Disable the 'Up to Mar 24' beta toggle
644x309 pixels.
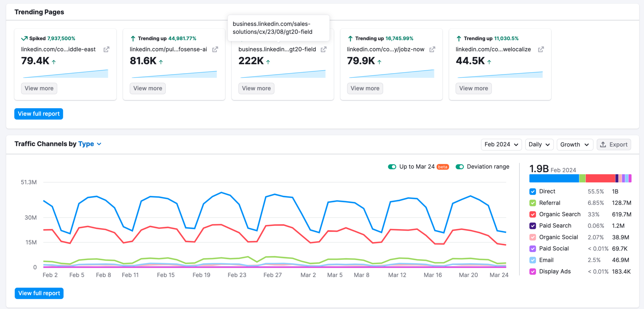pos(392,167)
